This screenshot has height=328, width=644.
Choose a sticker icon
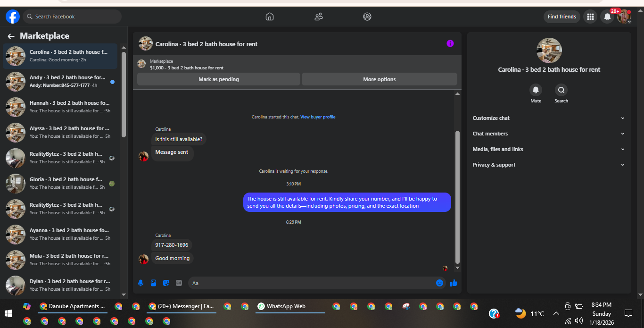pos(166,283)
